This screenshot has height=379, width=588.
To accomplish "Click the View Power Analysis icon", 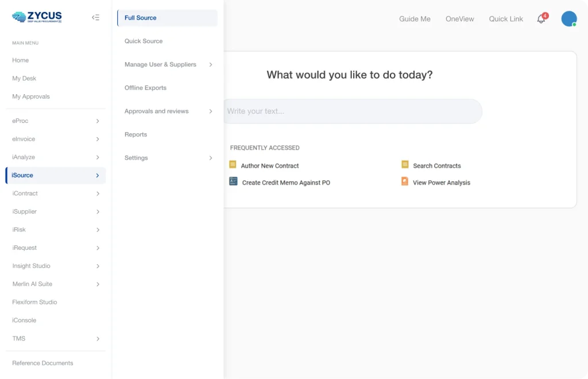I will click(405, 181).
